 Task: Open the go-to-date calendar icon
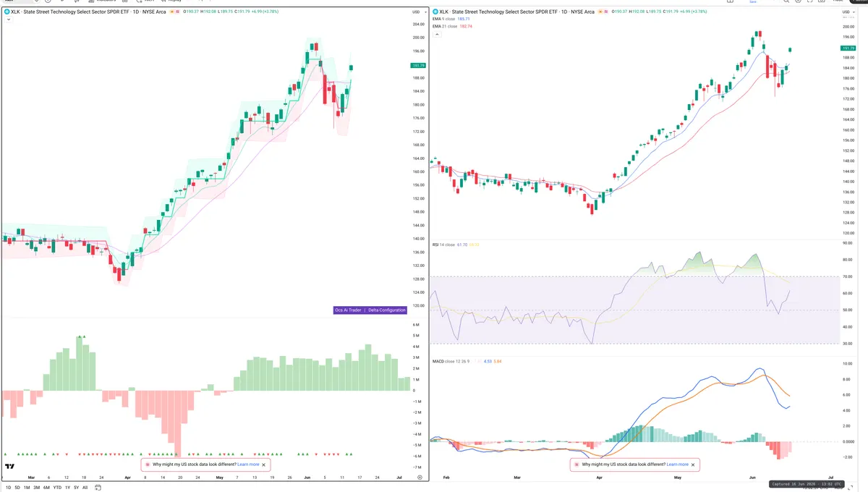(96, 488)
